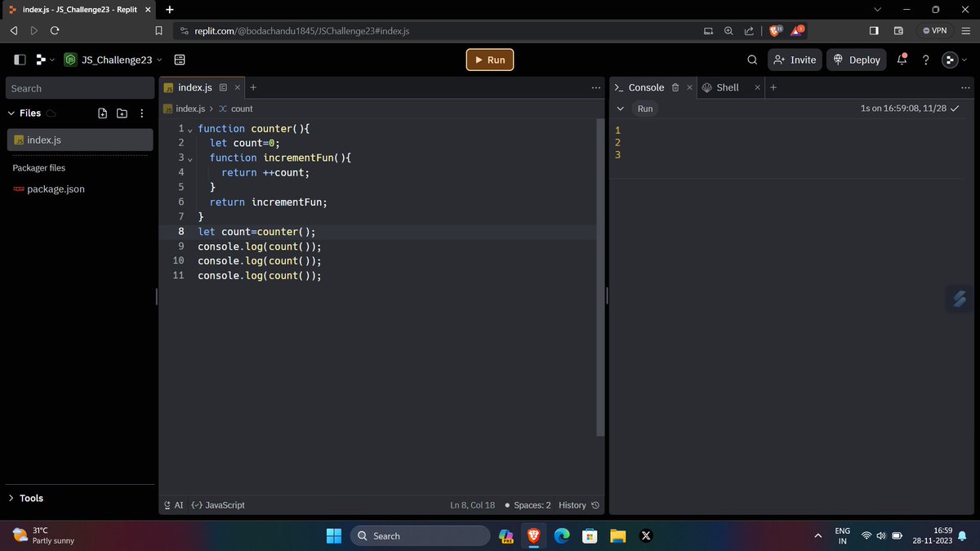Clear console with the trash icon

point(675,87)
